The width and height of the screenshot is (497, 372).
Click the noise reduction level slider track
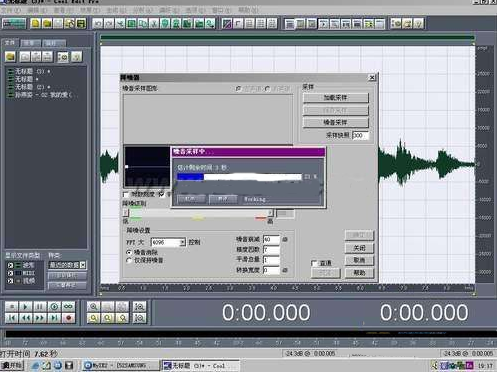(199, 212)
